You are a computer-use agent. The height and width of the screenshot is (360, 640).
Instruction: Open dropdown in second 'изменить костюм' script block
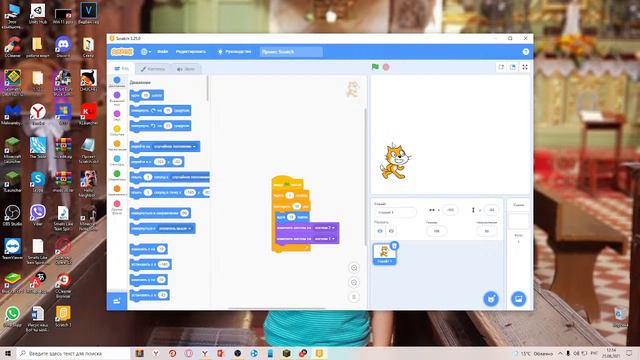(325, 239)
